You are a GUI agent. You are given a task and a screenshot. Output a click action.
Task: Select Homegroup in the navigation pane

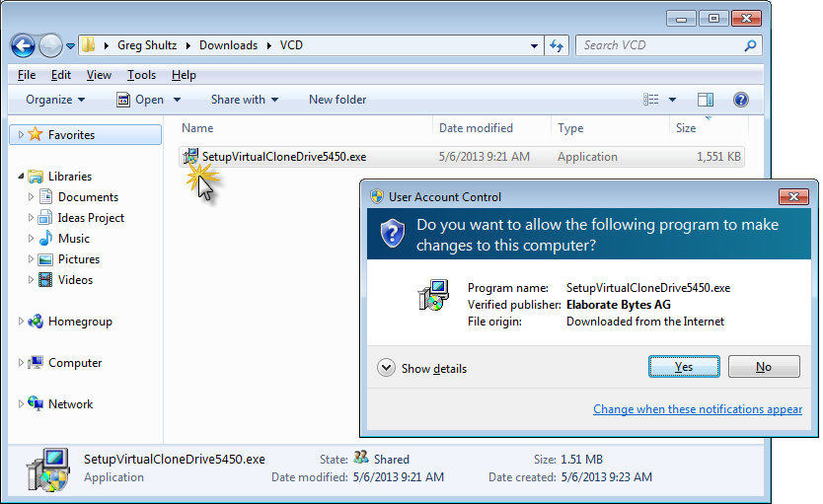point(80,322)
